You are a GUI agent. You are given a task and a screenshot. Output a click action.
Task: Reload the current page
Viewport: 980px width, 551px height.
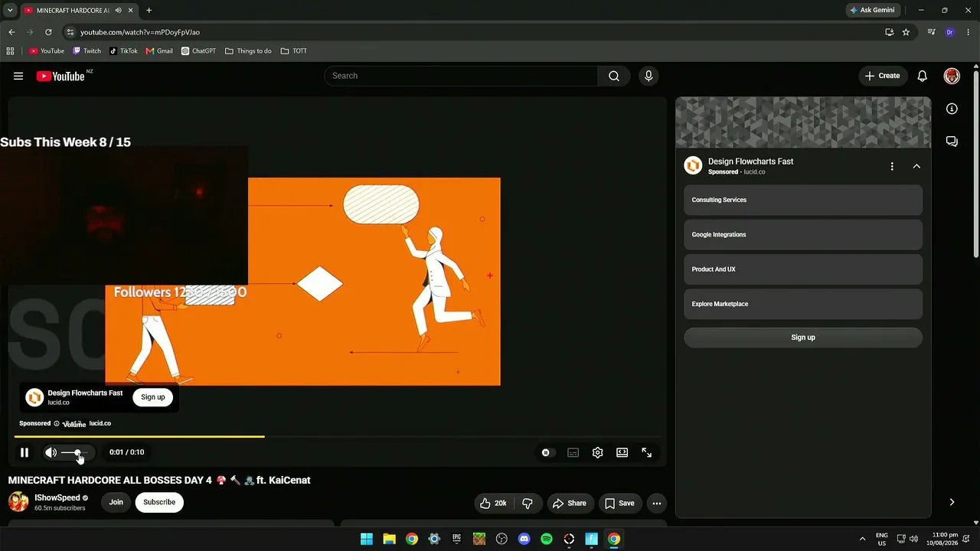[x=48, y=32]
